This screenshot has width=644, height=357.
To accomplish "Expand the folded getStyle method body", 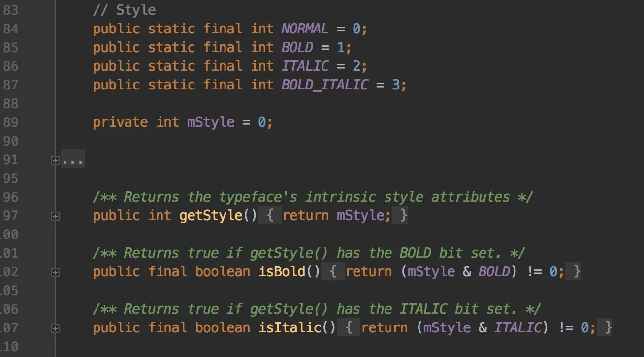I will point(55,215).
